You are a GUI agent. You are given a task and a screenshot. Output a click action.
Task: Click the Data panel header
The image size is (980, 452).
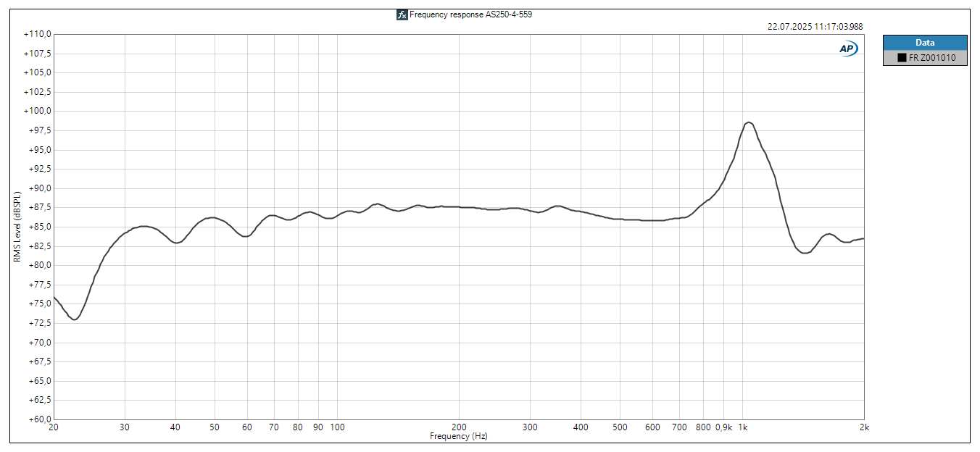926,42
